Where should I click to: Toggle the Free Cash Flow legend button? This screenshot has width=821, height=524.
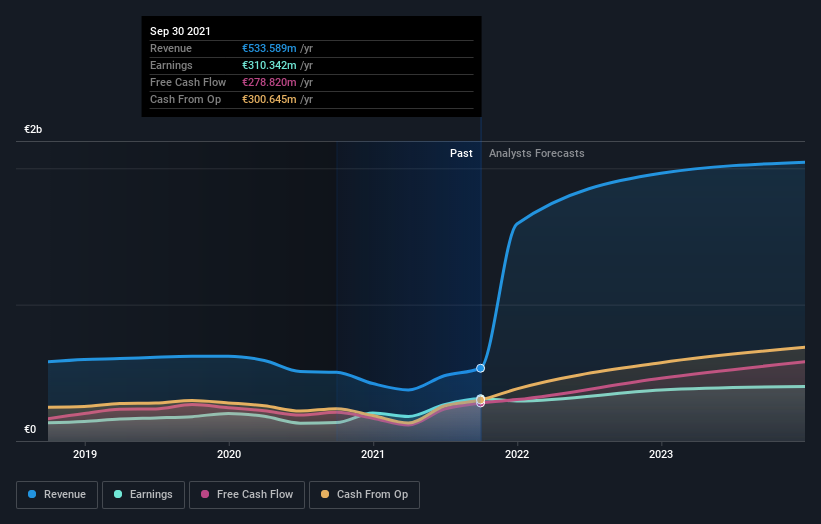[247, 495]
